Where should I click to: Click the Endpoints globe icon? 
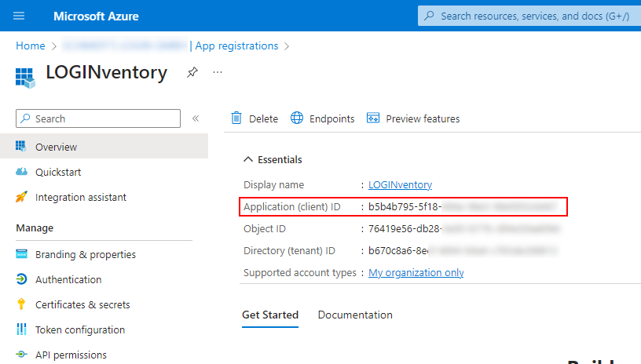click(x=297, y=118)
